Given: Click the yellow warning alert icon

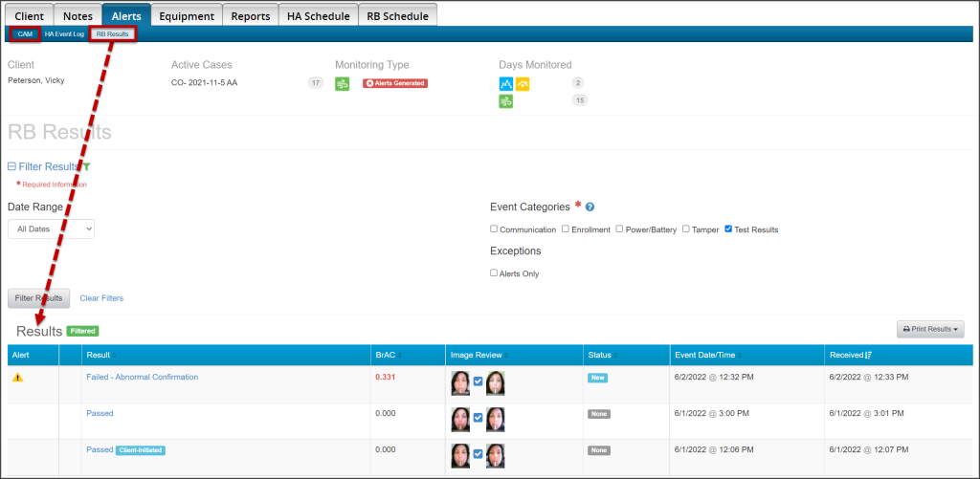Looking at the screenshot, I should [17, 378].
